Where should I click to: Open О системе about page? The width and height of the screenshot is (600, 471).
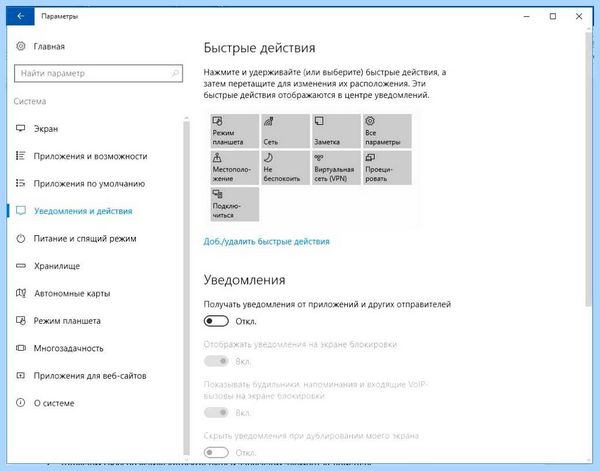(x=45, y=403)
